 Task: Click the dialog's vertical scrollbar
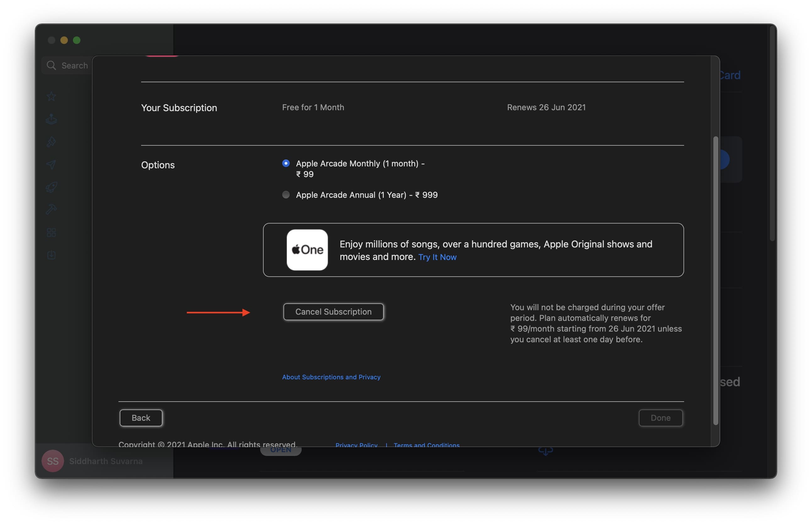click(716, 280)
